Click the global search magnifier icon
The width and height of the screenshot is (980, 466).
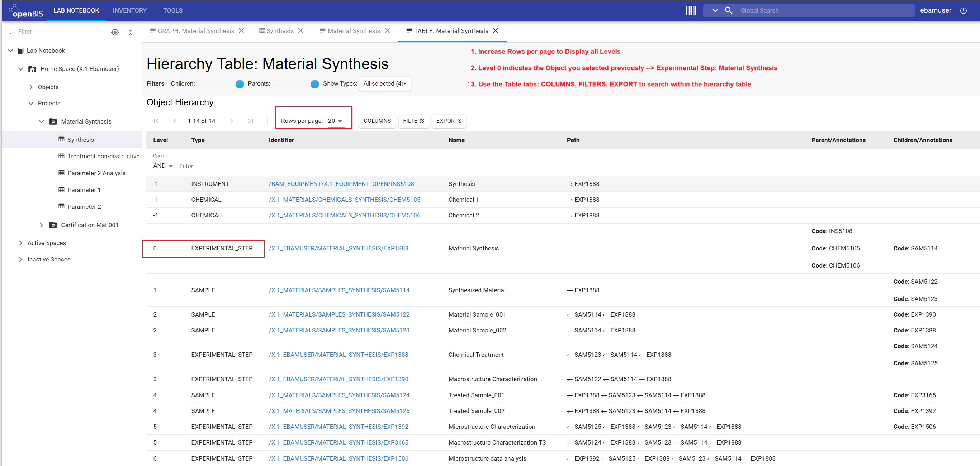(x=728, y=11)
